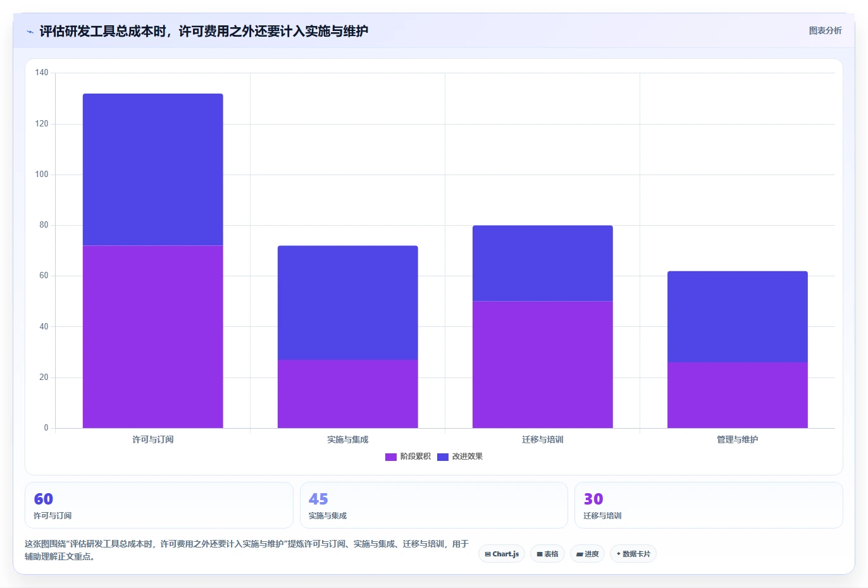Click the 40 y-axis tick label
This screenshot has height=588, width=868.
click(x=44, y=327)
